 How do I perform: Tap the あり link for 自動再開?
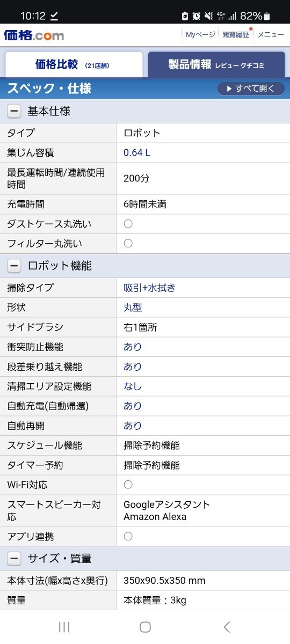(133, 426)
